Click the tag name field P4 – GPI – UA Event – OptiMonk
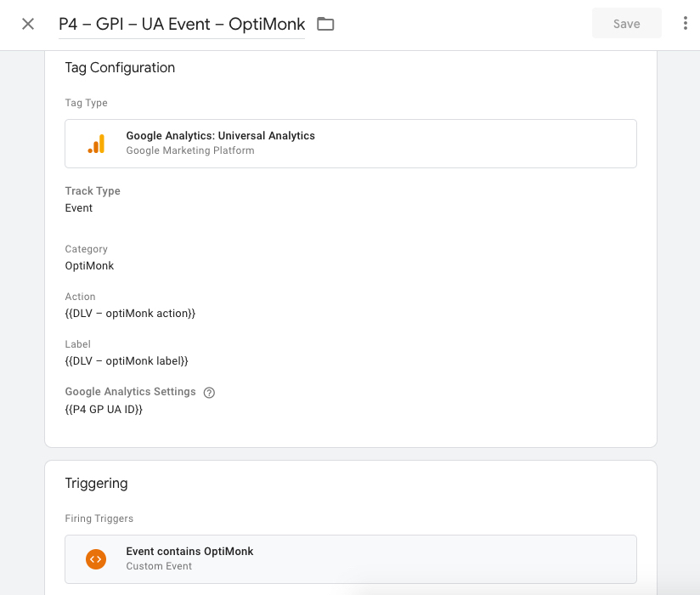Screen dimensions: 700x595 point(181,25)
